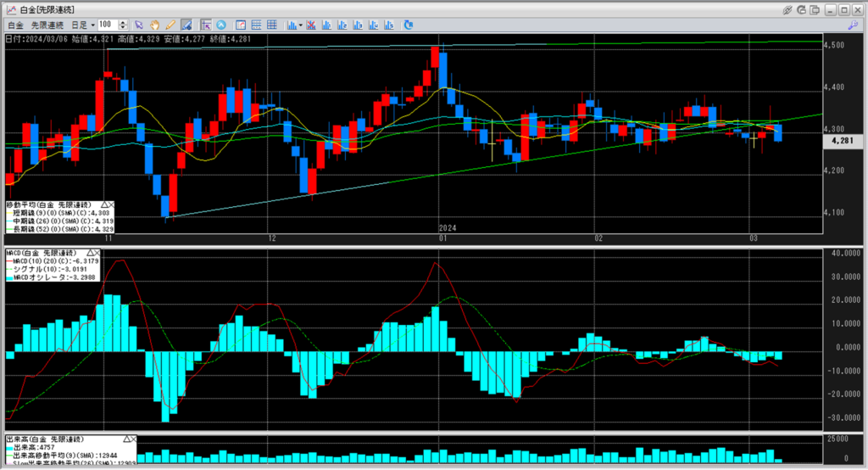Toggle the crosshair cursor button
This screenshot has width=868, height=470.
(206, 25)
